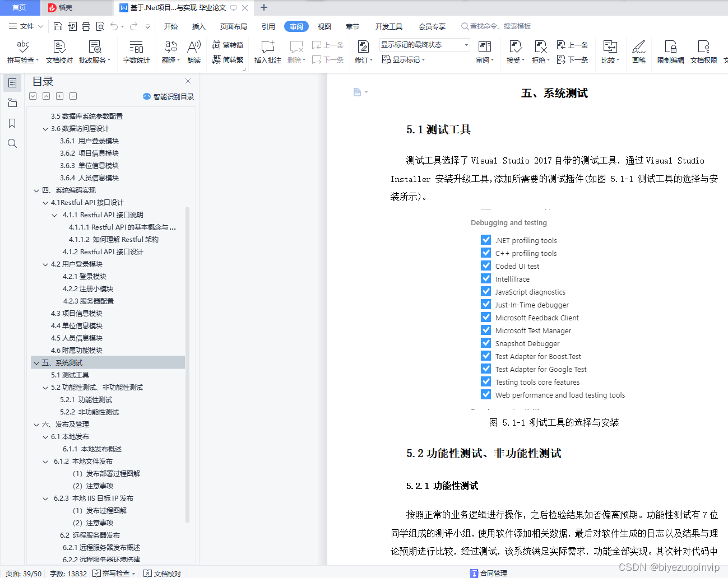Select 4.3 项目信息模块 in outline
Image resolution: width=728 pixels, height=578 pixels.
click(x=77, y=314)
